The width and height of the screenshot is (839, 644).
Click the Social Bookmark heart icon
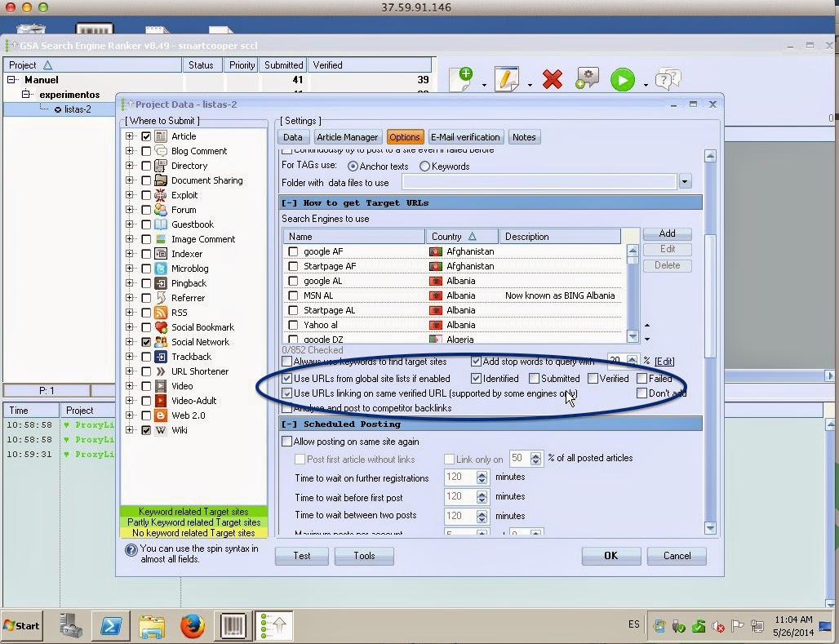161,327
